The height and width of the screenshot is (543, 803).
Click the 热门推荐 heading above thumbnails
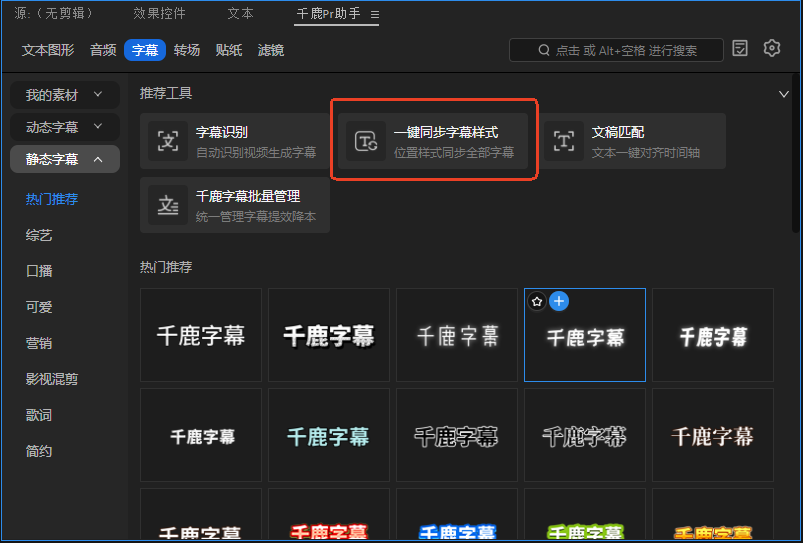pyautogui.click(x=166, y=267)
